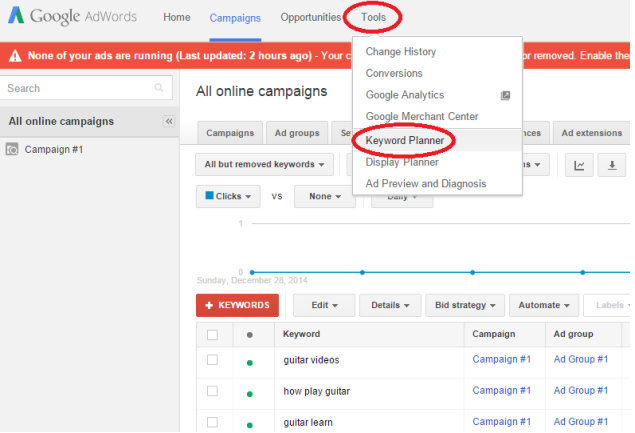Click the status dot column header
The width and height of the screenshot is (635, 433).
249,334
